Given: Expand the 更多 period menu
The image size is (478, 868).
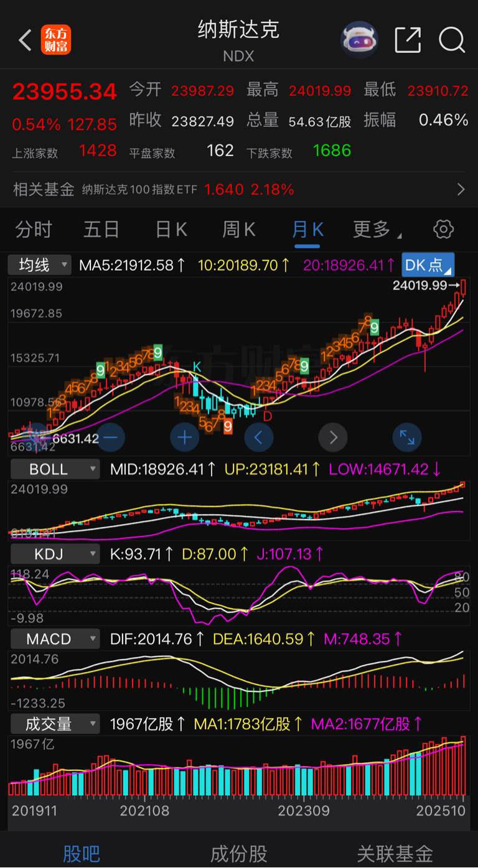Looking at the screenshot, I should pos(377,230).
